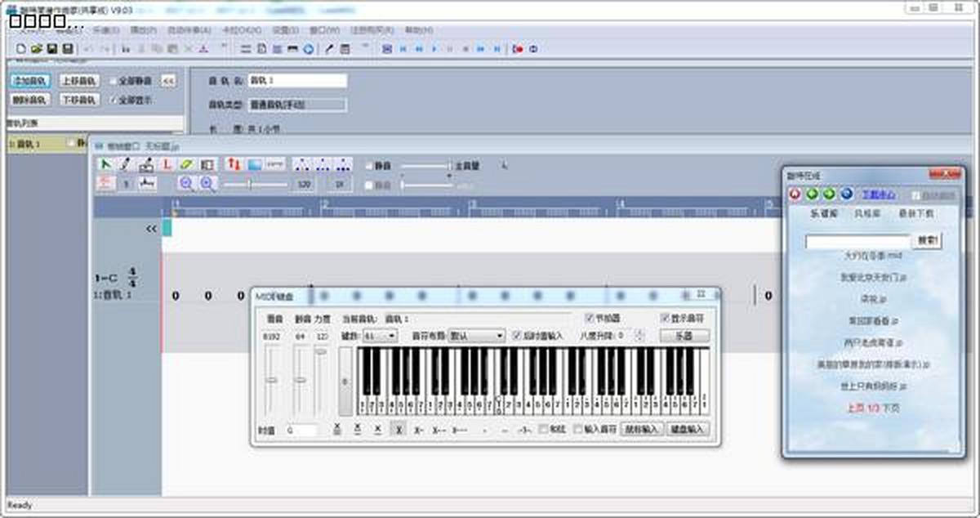Select the arrow pointer tool in editor toolbar
The width and height of the screenshot is (980, 518).
105,164
